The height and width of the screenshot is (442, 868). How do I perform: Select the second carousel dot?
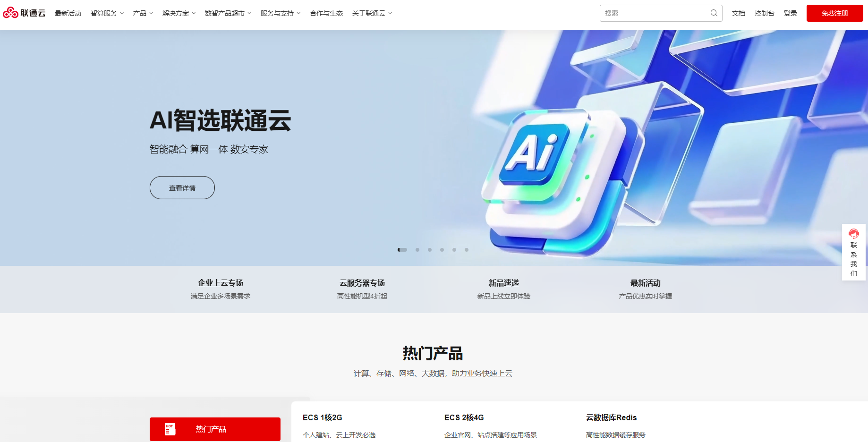pos(417,250)
